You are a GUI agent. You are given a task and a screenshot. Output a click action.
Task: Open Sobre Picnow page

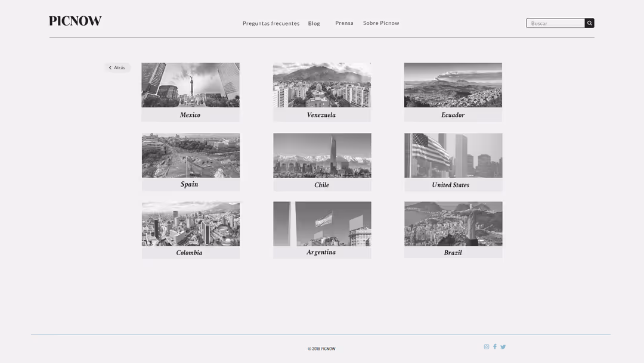coord(381,23)
